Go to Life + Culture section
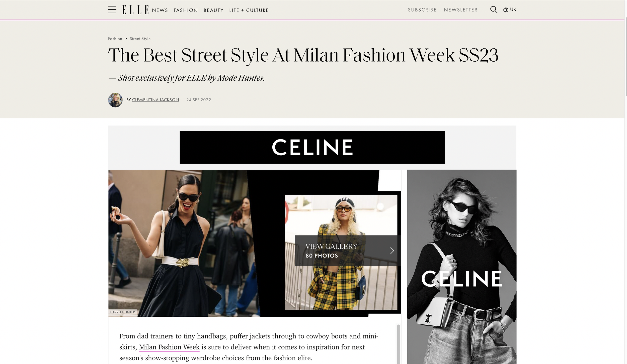627x364 pixels. [249, 10]
